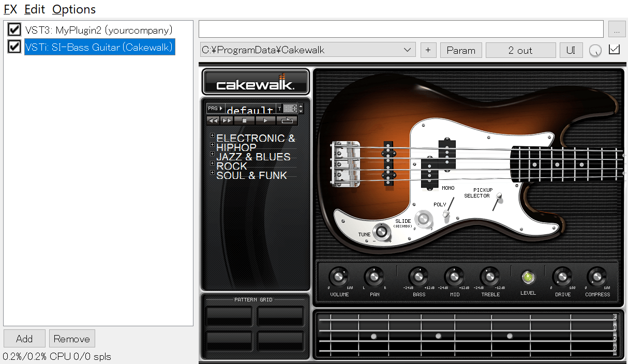The height and width of the screenshot is (364, 628).
Task: Click the Remove button
Action: [72, 339]
